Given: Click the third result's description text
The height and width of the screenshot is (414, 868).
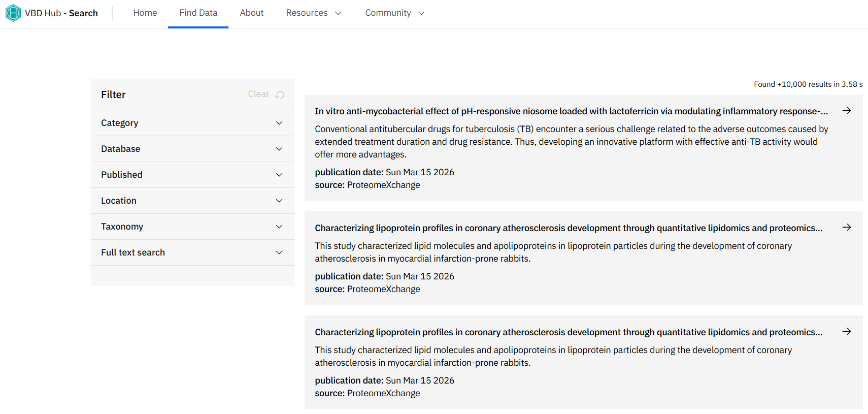Looking at the screenshot, I should tap(553, 356).
